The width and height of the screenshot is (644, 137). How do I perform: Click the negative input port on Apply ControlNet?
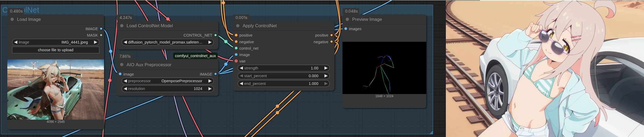tap(236, 42)
